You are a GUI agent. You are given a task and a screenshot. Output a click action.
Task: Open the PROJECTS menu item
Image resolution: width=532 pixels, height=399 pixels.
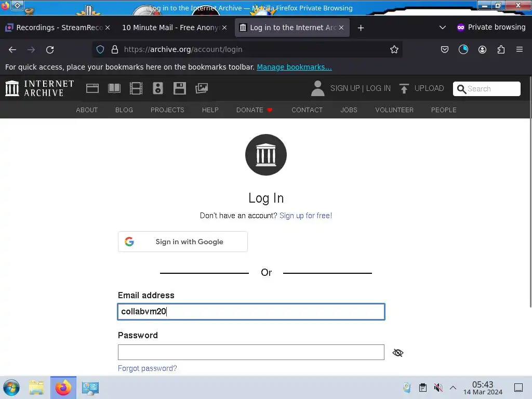(x=167, y=110)
